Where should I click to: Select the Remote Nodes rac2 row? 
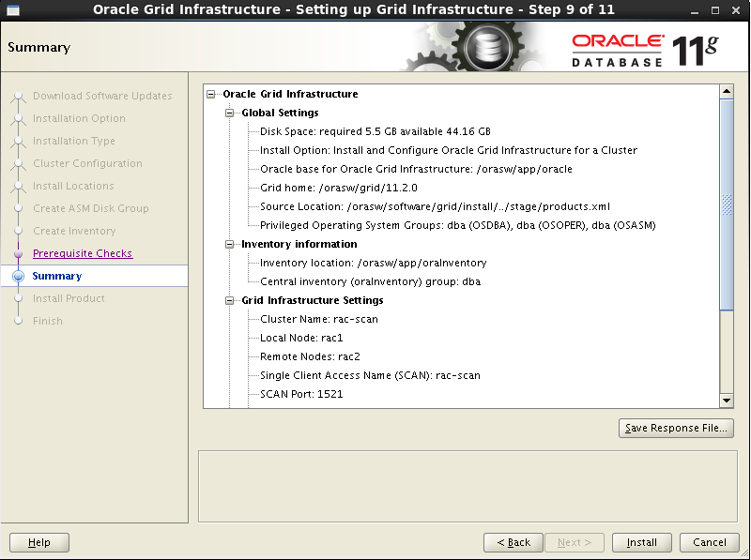click(x=310, y=356)
